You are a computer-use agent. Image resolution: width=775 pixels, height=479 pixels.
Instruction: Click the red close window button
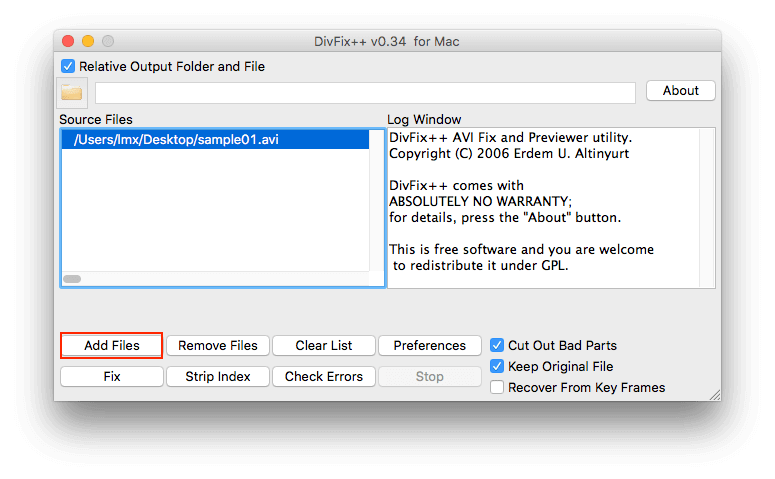pyautogui.click(x=68, y=41)
